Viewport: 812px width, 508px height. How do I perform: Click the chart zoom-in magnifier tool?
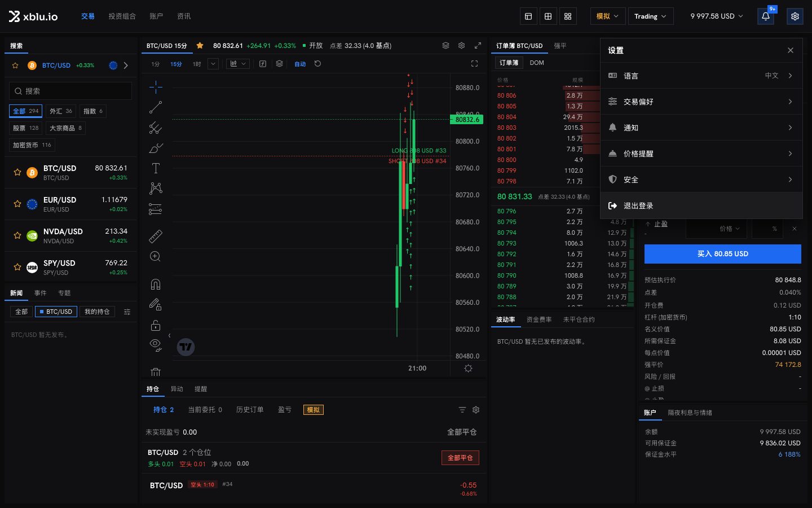[156, 257]
